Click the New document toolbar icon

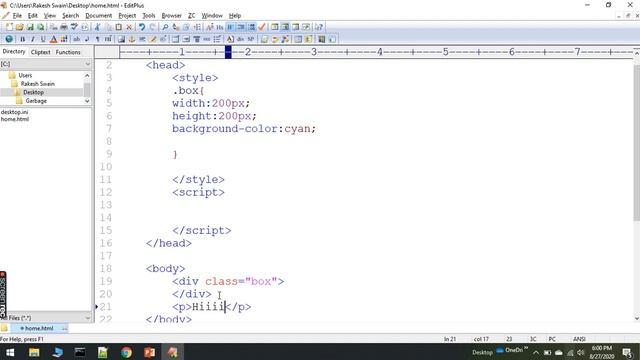point(9,27)
